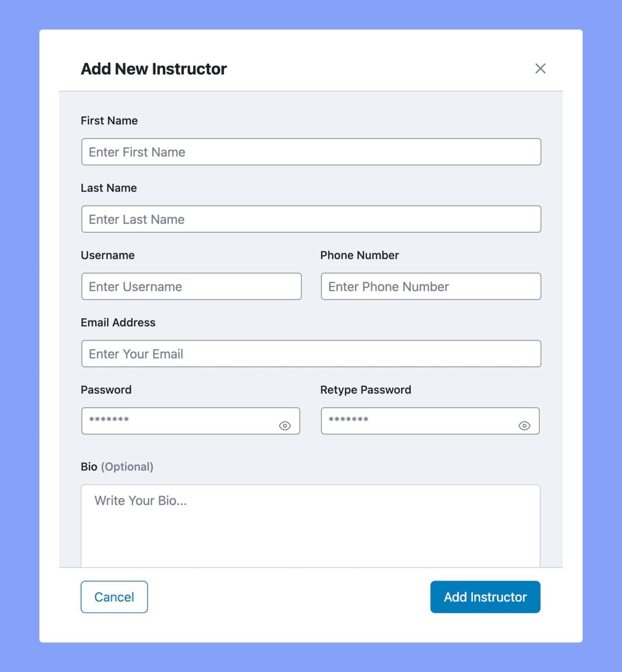The height and width of the screenshot is (672, 622).
Task: Click the Bio (Optional) label
Action: point(117,467)
